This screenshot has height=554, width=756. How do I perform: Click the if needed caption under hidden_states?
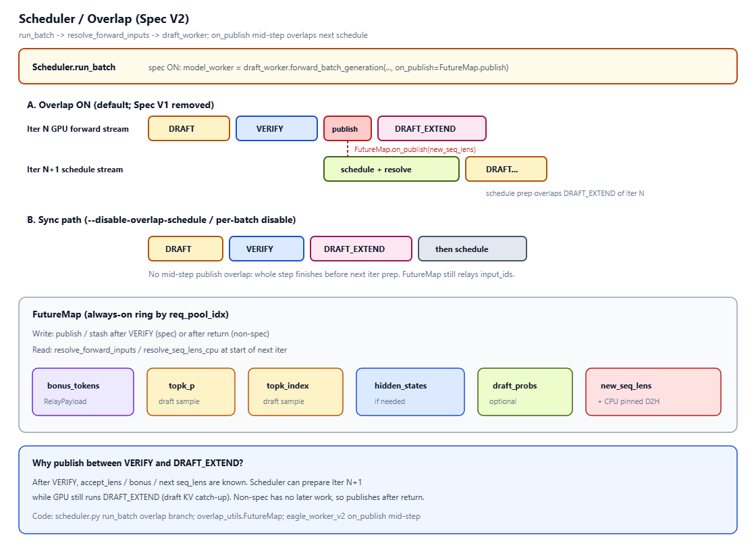[x=390, y=401]
